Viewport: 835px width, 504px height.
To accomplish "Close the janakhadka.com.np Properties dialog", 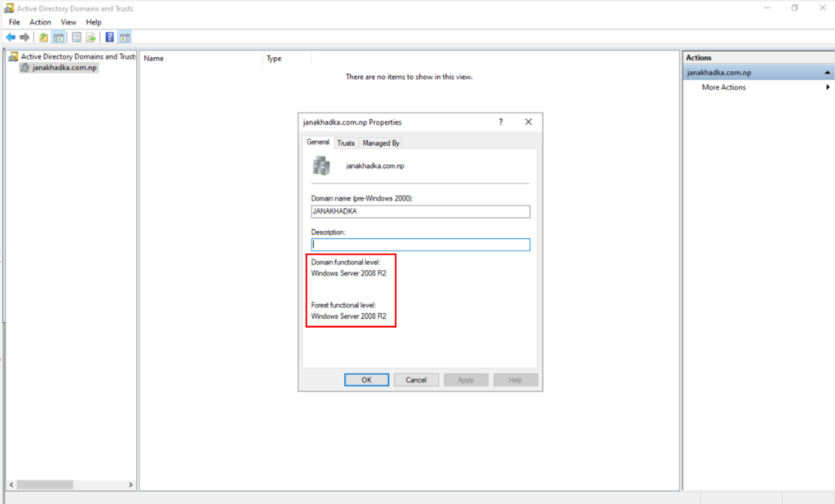I will coord(528,122).
